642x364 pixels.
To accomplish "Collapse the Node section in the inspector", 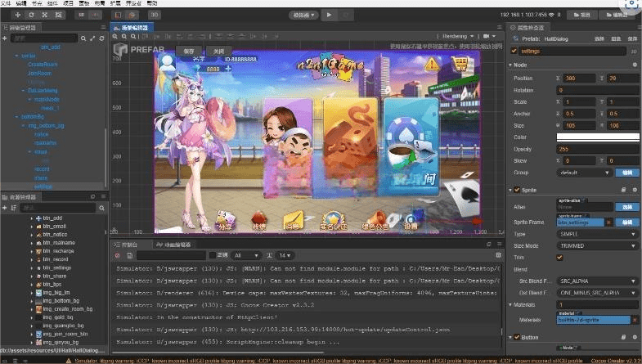I will coord(510,65).
